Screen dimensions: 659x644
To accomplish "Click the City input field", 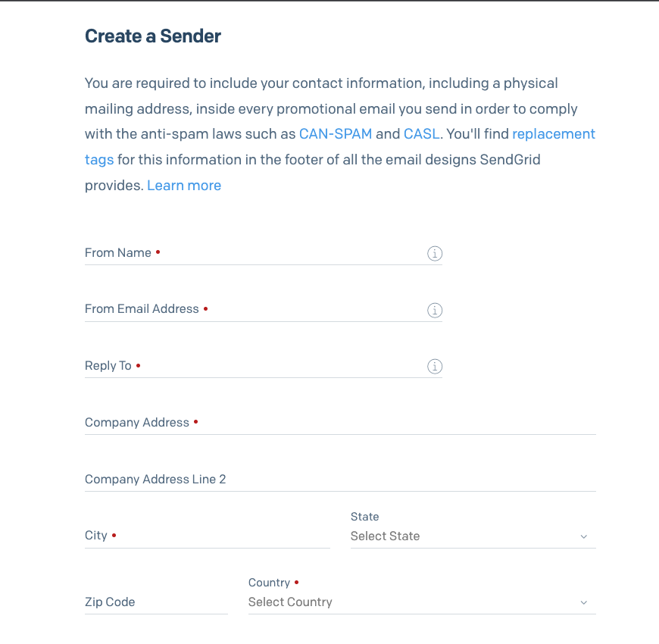I will coord(220,536).
